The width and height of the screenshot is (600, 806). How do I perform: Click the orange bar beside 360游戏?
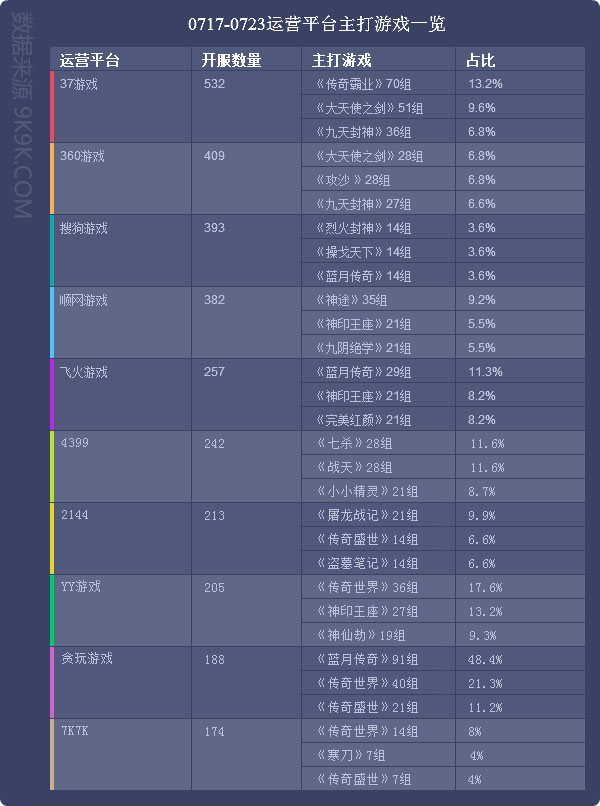pyautogui.click(x=52, y=179)
